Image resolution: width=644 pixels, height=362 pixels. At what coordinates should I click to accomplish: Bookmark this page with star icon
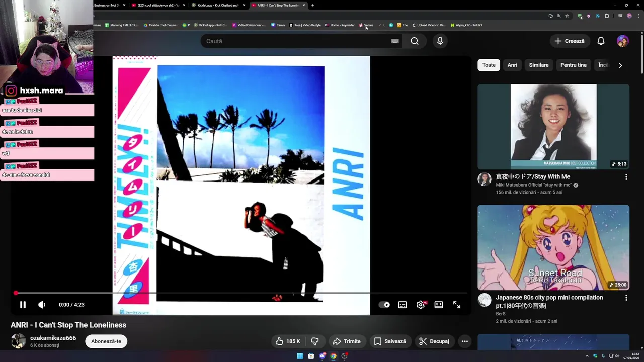coord(567,16)
